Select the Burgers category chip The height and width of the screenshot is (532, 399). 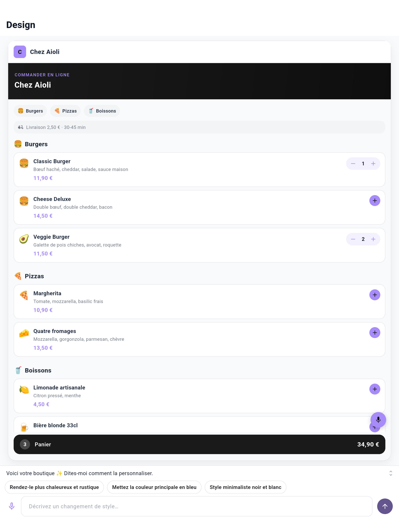30,111
